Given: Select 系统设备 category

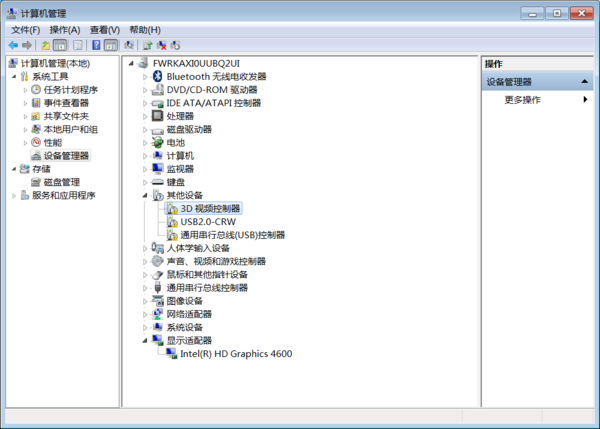Looking at the screenshot, I should pyautogui.click(x=184, y=327).
